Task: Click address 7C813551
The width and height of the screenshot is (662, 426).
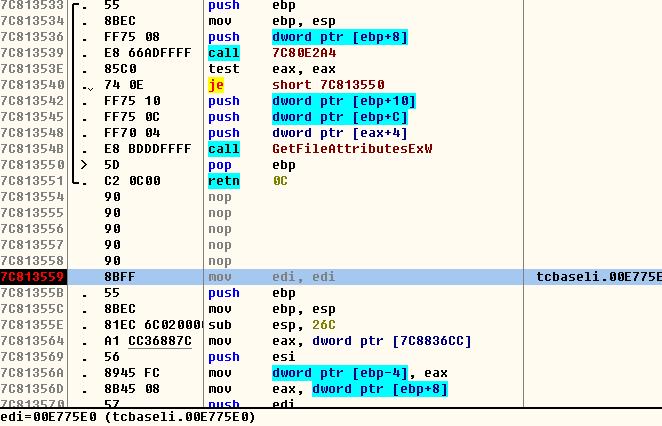Action: pyautogui.click(x=33, y=181)
